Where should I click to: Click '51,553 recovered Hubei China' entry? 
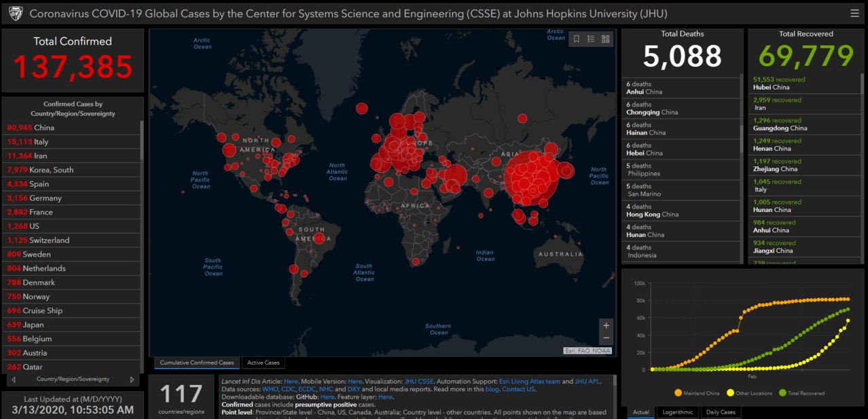804,83
